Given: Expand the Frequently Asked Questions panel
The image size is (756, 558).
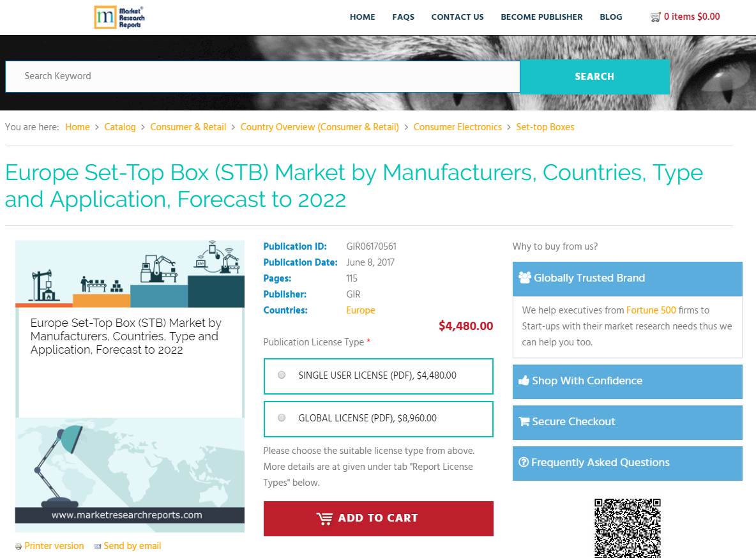Looking at the screenshot, I should 627,463.
